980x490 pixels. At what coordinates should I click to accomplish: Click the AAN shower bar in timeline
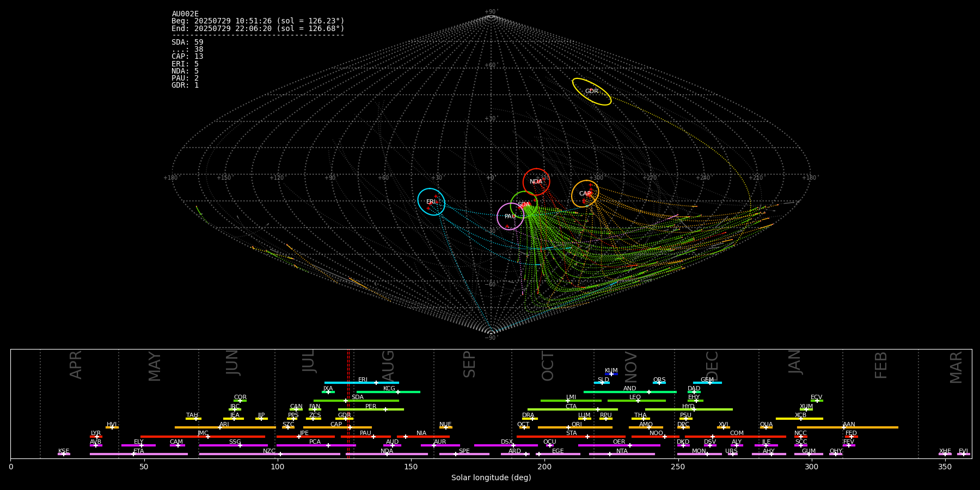coord(848,427)
